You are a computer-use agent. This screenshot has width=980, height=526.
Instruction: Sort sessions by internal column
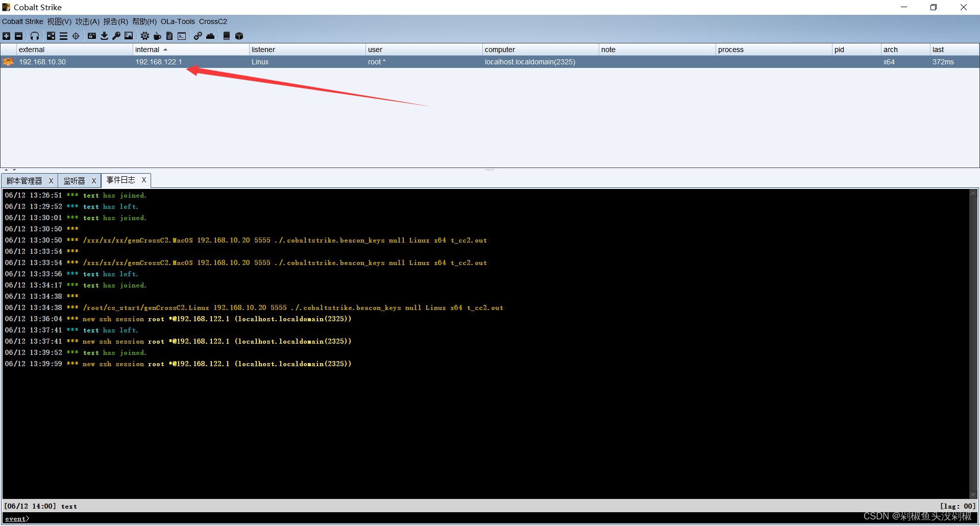[x=191, y=50]
